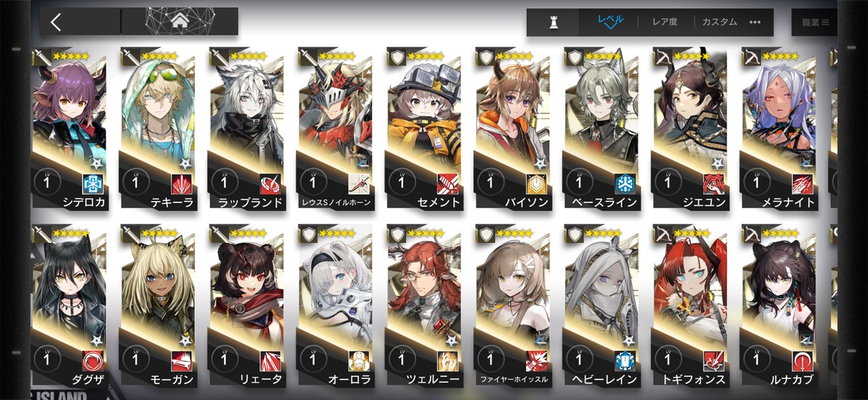Sort operators by レア度
The image size is (868, 400).
[664, 22]
